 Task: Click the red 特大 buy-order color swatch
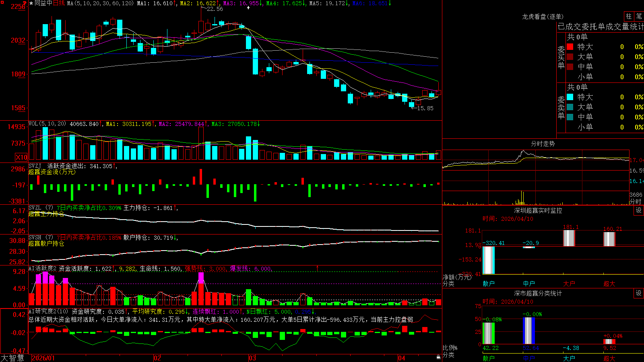pyautogui.click(x=570, y=47)
